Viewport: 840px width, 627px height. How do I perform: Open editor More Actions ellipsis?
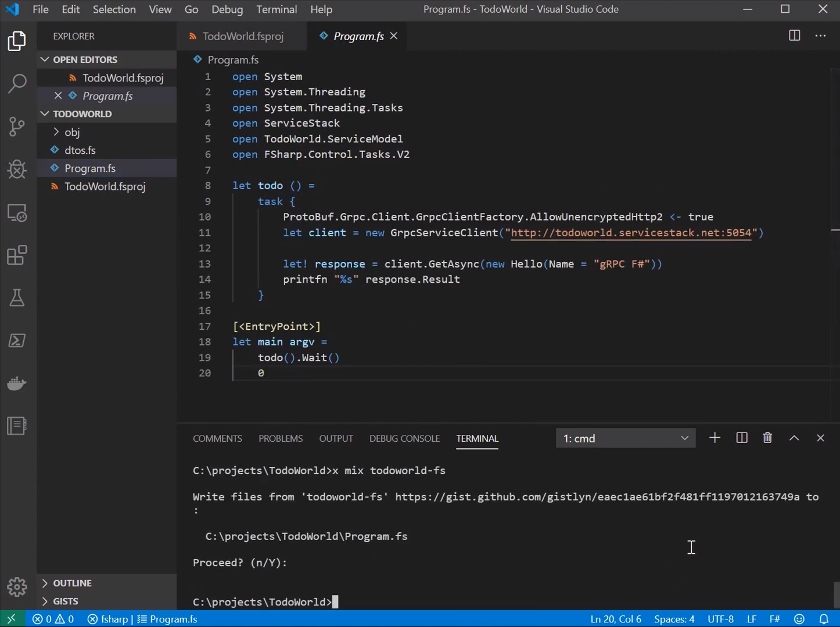(820, 36)
